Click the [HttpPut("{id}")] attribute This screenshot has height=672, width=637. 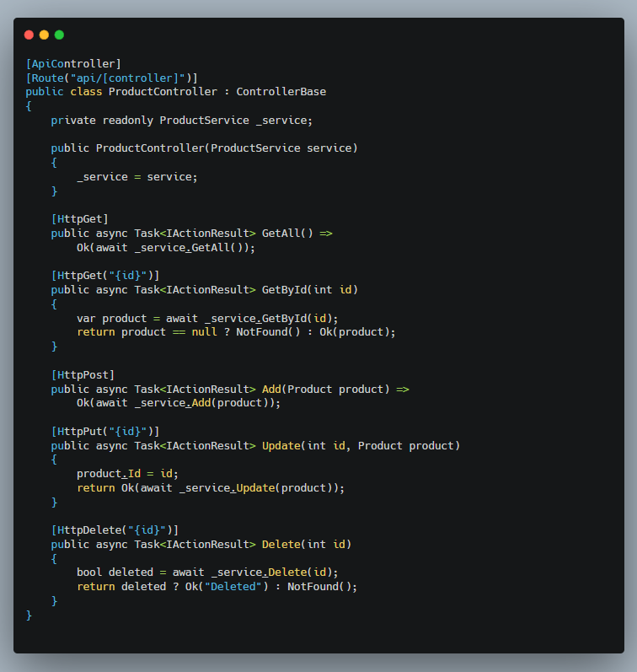105,431
